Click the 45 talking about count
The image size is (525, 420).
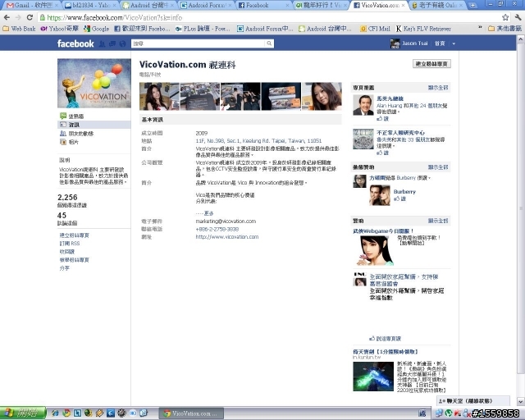pos(62,216)
